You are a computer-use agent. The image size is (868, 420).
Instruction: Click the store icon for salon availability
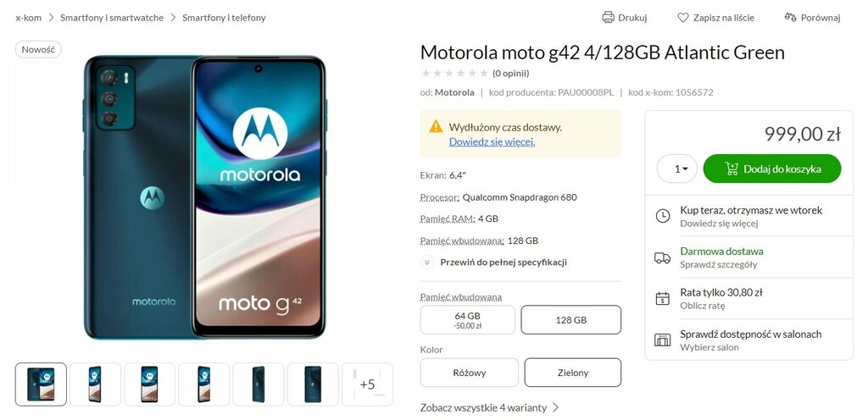(x=663, y=340)
